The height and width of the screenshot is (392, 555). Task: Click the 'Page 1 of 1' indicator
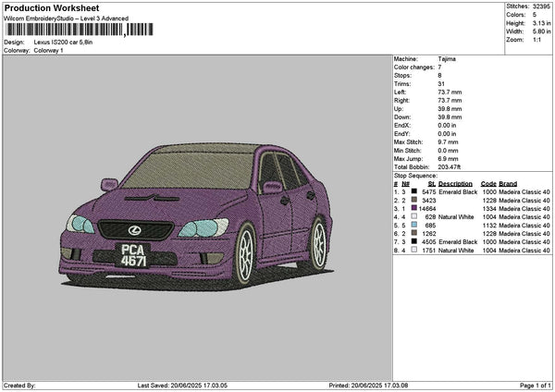(x=536, y=386)
